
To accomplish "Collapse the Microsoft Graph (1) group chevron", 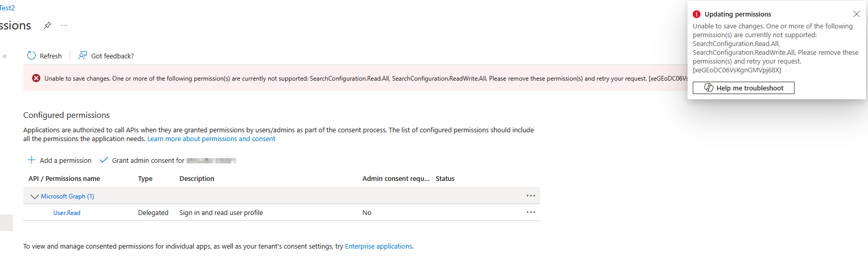I will click(35, 196).
